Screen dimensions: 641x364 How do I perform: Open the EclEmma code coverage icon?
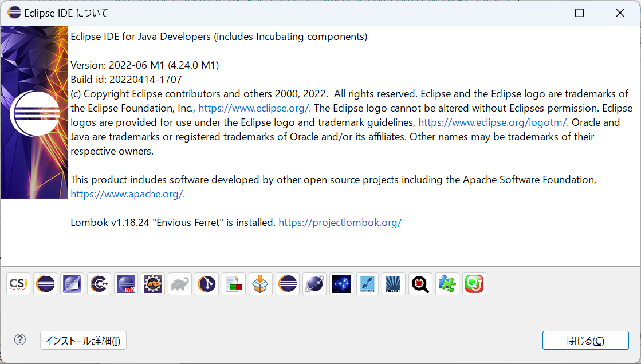coord(233,283)
